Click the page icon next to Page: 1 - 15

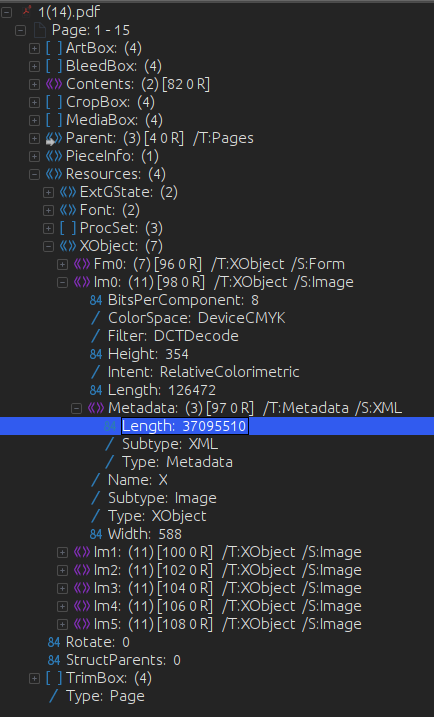point(40,30)
